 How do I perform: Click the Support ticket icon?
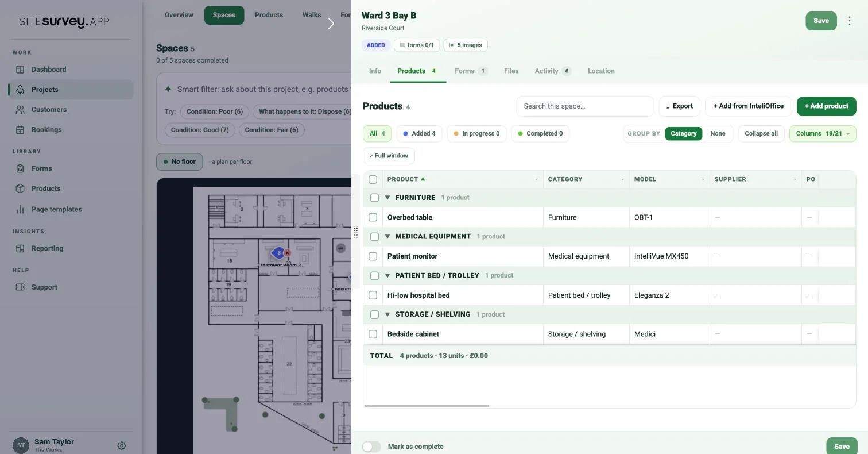click(20, 287)
